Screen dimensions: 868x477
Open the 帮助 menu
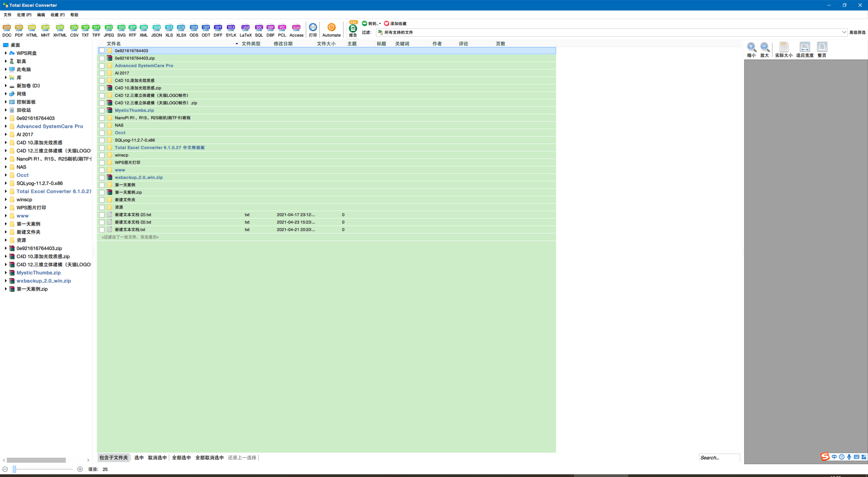(74, 15)
